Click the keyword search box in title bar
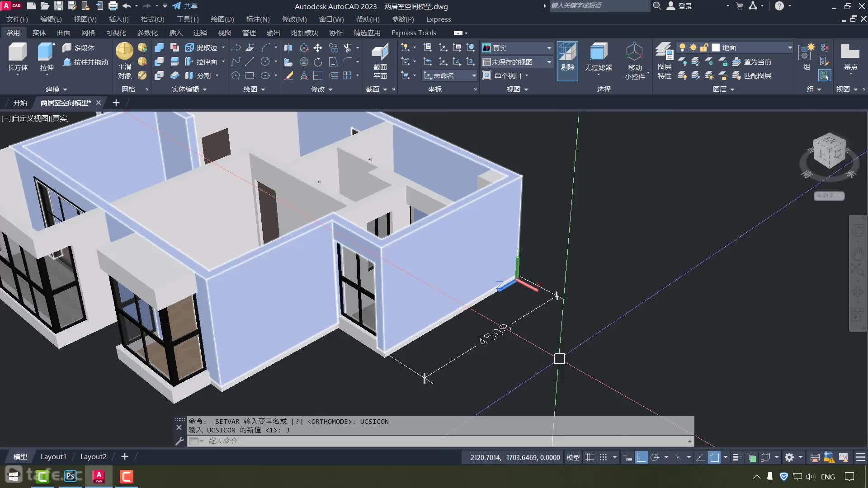 click(599, 6)
